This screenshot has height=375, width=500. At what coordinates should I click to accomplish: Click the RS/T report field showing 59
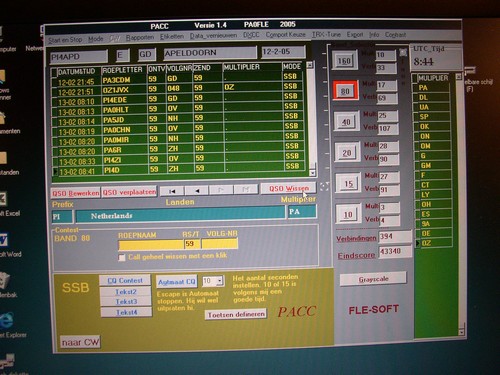192,244
